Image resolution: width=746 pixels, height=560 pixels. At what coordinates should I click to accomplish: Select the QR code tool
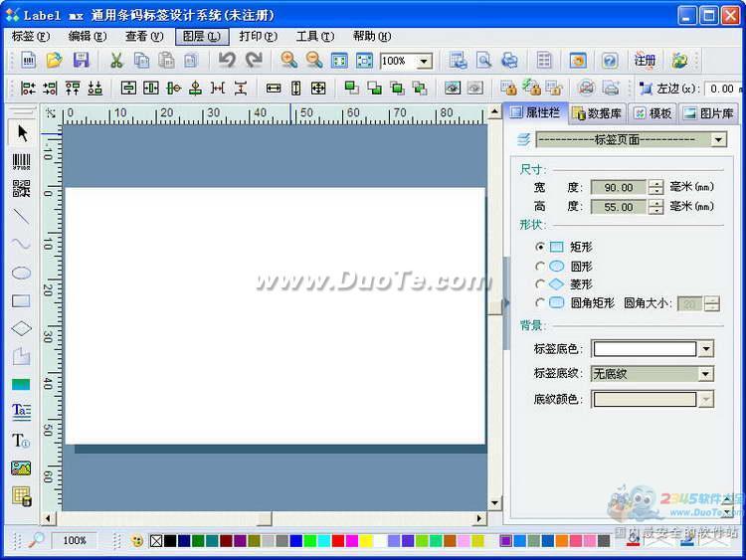tap(22, 189)
